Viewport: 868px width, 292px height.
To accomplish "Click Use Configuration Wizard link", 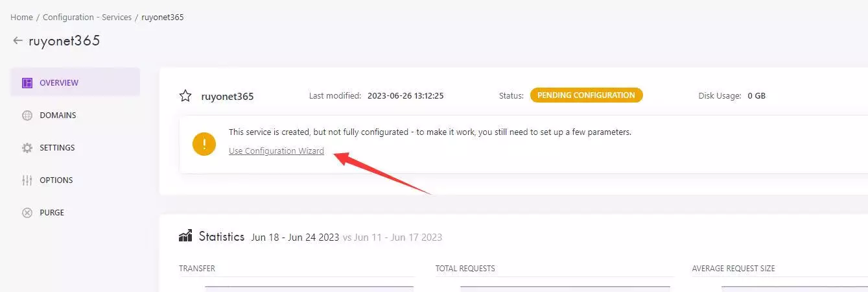I will (276, 151).
